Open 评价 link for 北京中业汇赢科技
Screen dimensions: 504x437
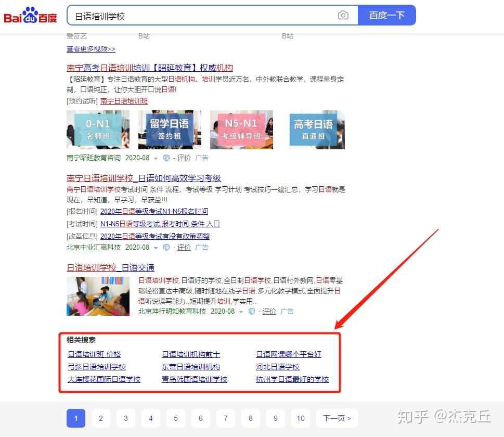click(x=184, y=247)
